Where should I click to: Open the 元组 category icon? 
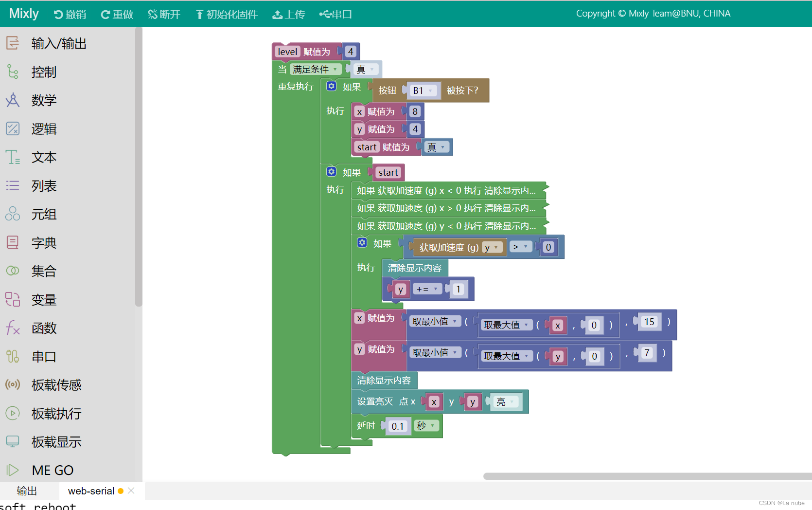[x=13, y=214]
